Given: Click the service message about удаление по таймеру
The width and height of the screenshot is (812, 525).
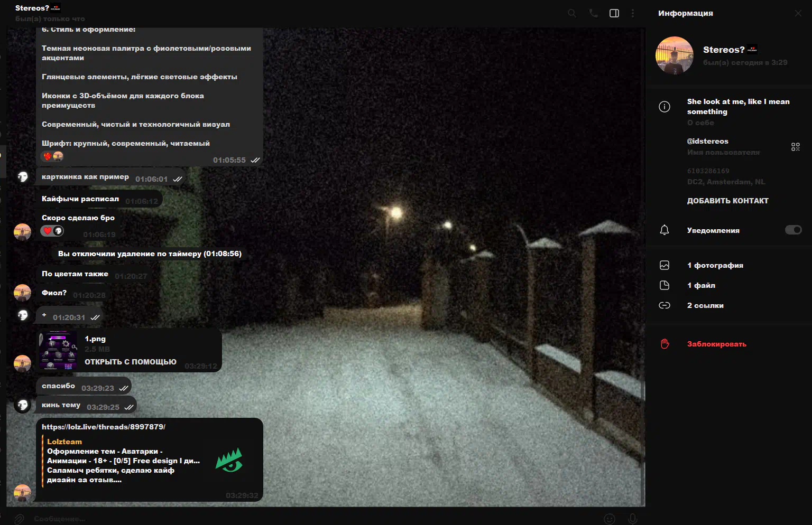Looking at the screenshot, I should 150,254.
